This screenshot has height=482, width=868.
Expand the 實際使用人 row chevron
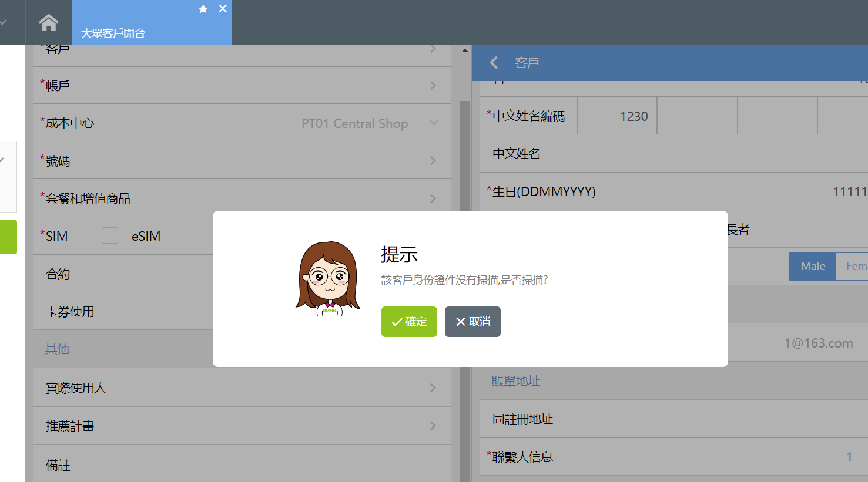(433, 387)
